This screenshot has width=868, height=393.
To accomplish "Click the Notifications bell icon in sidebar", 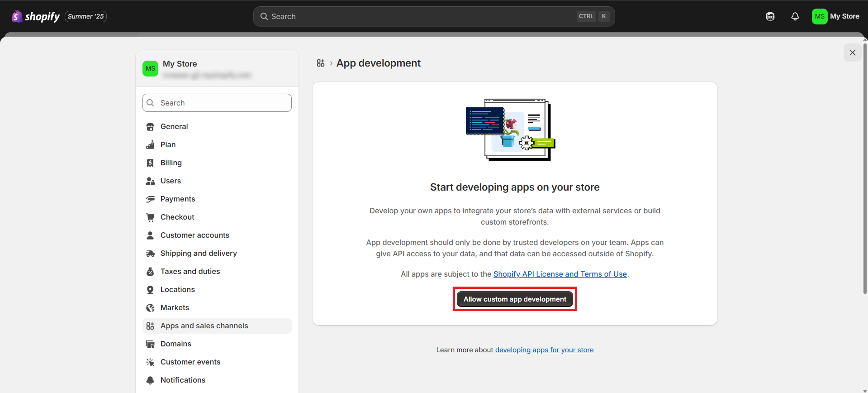I will [150, 380].
